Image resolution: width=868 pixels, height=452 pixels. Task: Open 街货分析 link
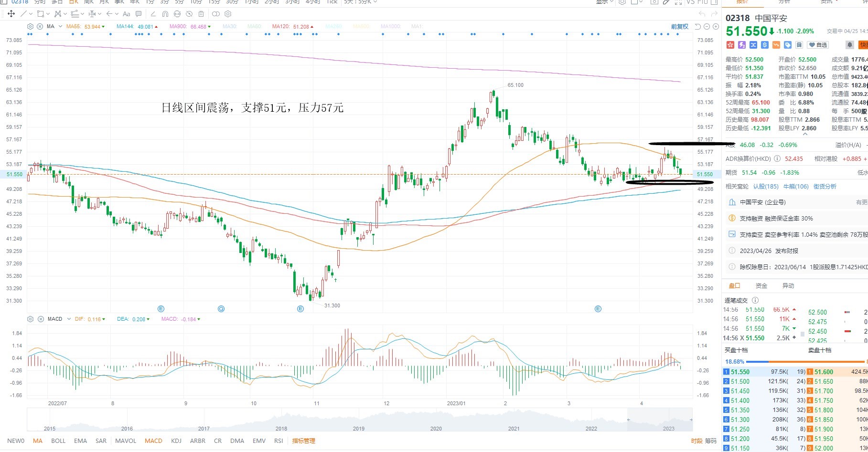pyautogui.click(x=825, y=187)
